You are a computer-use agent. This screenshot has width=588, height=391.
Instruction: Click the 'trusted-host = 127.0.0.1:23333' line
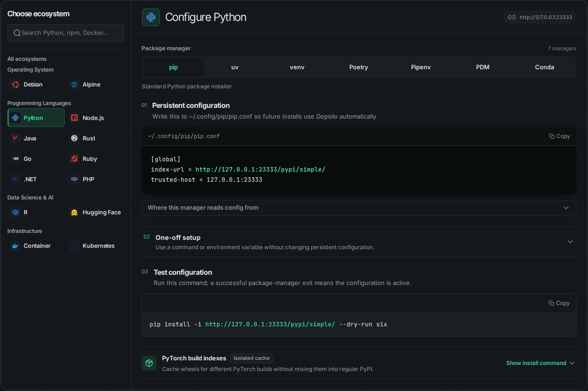tap(207, 180)
